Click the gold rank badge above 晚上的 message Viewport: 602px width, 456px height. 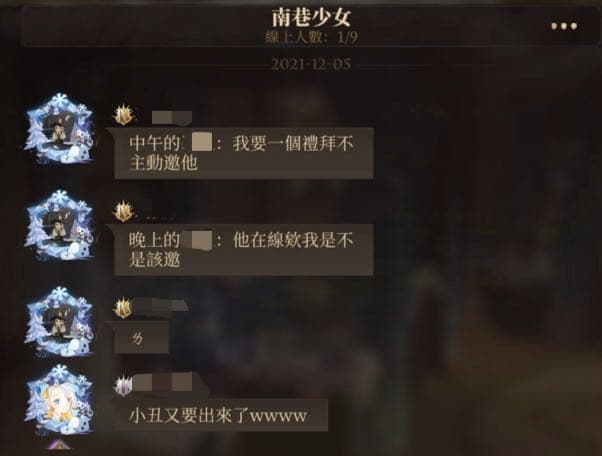(x=124, y=211)
